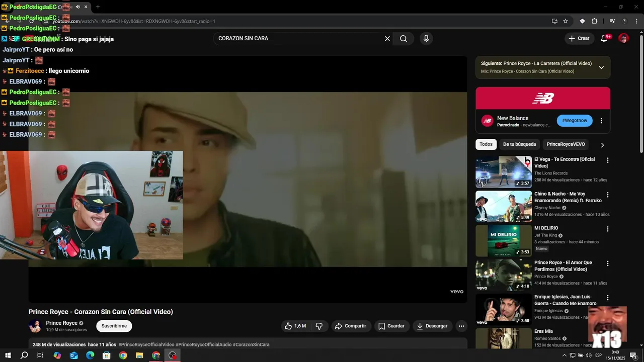Open Outlook from taskbar

(73, 355)
